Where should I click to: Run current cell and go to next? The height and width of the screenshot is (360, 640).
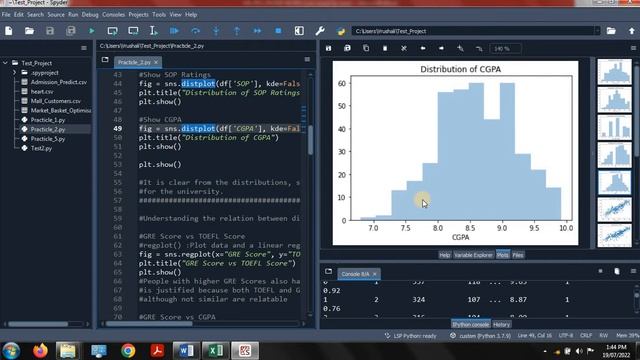tap(133, 31)
